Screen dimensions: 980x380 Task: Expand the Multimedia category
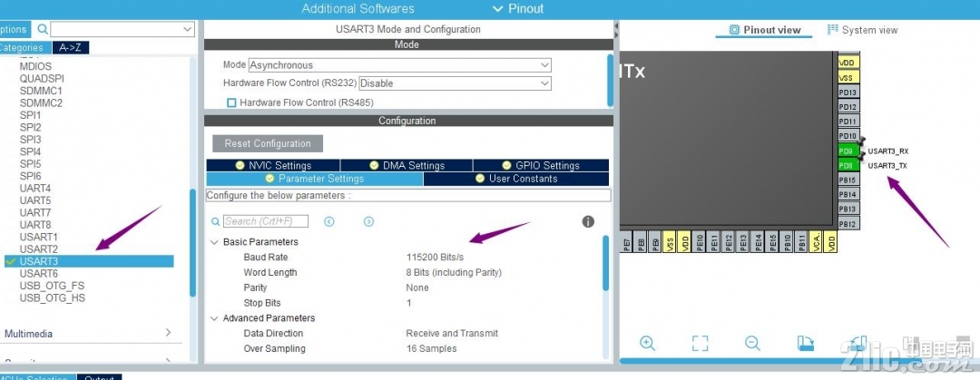point(168,333)
